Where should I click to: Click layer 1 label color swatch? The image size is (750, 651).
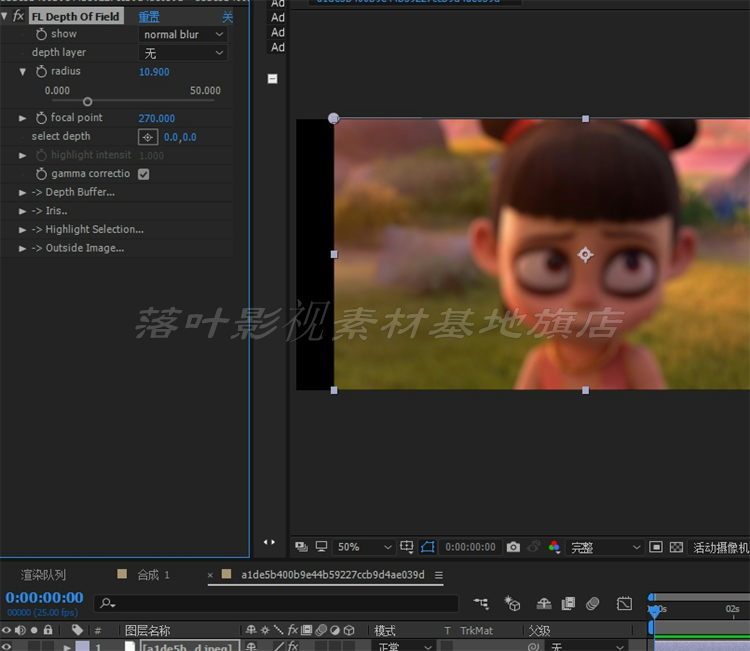click(x=83, y=646)
